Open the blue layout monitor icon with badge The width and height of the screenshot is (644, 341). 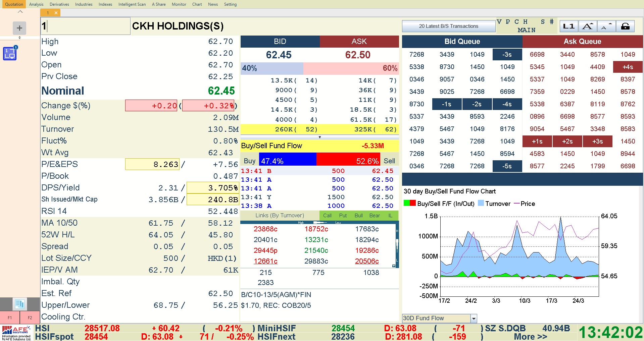point(10,53)
